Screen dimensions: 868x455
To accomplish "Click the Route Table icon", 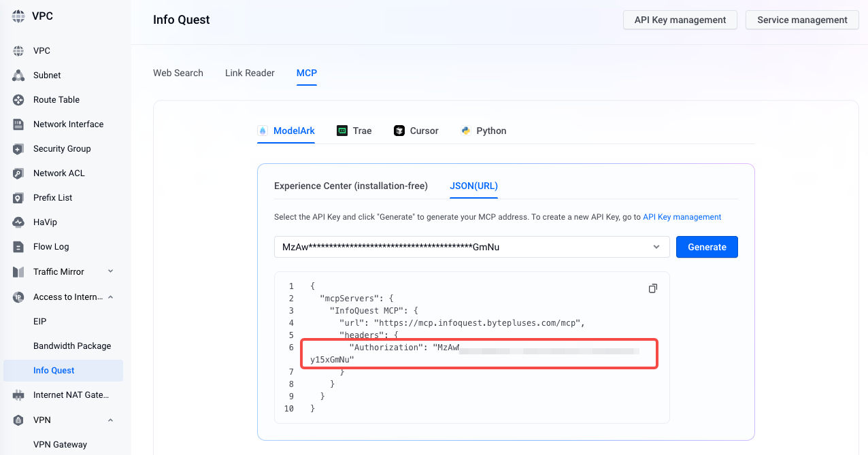I will pyautogui.click(x=18, y=100).
